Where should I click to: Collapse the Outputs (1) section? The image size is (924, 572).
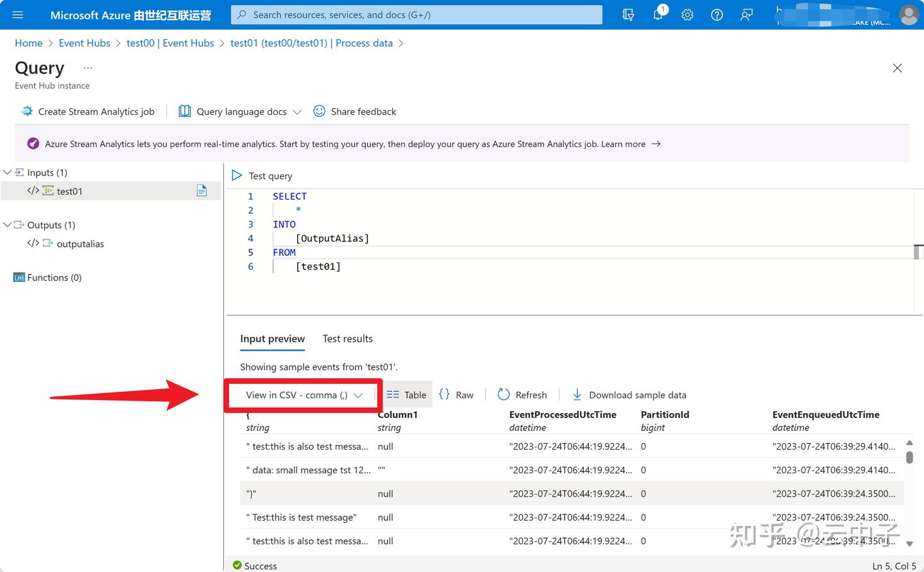click(7, 224)
